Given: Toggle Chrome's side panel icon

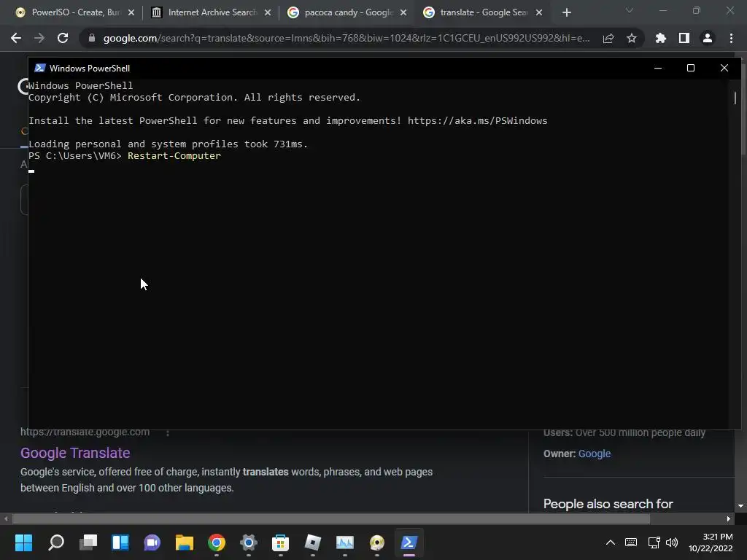Looking at the screenshot, I should 684,38.
